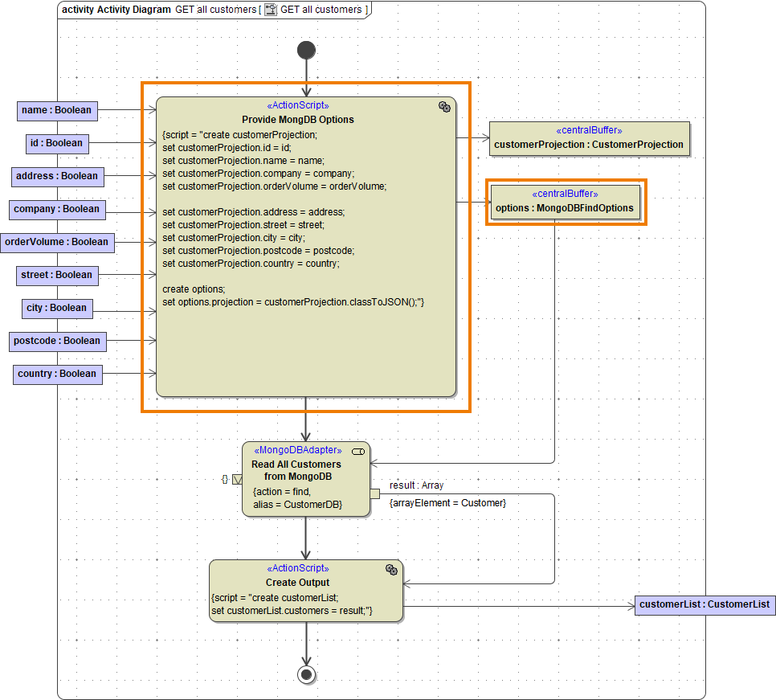
Task: Toggle the switch icon in MongoDBAdapter header
Action: pyautogui.click(x=358, y=451)
